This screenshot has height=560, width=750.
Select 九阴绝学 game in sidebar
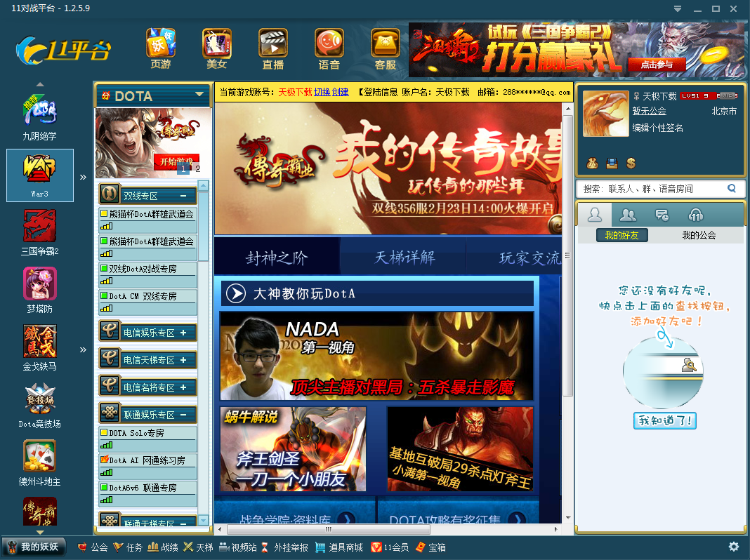pos(40,117)
